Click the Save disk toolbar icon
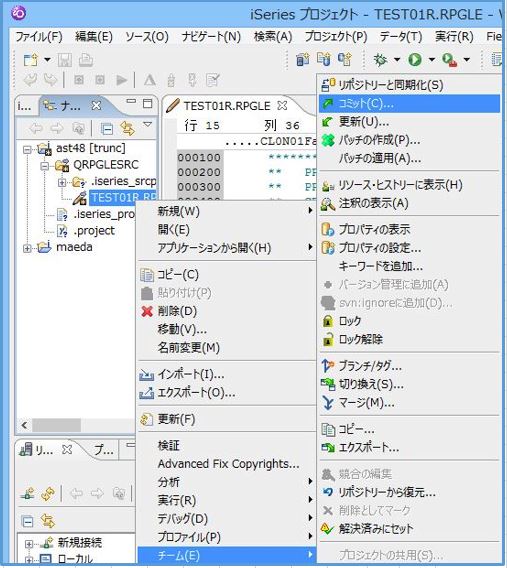The image size is (507, 568). click(x=65, y=60)
